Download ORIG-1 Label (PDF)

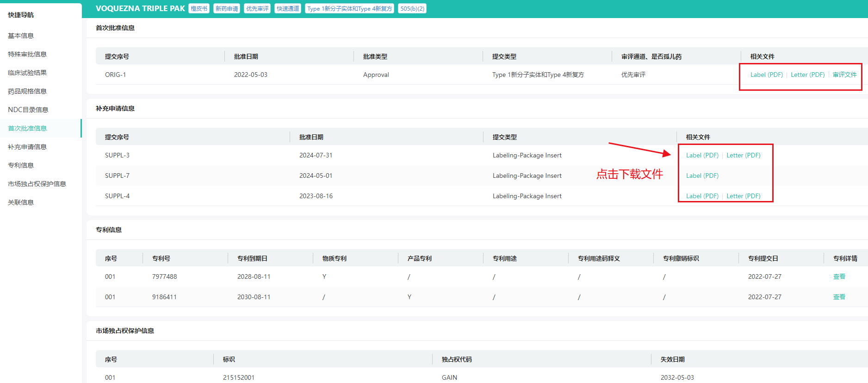(767, 75)
